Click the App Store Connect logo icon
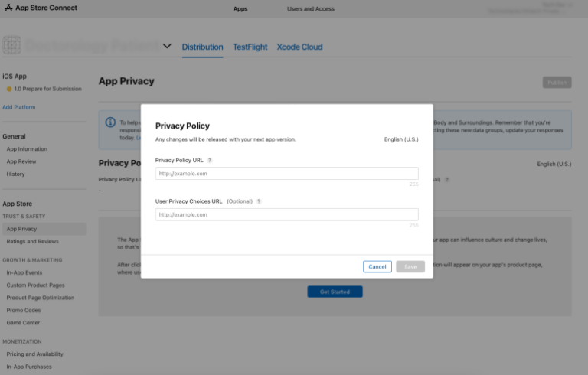 (x=8, y=8)
